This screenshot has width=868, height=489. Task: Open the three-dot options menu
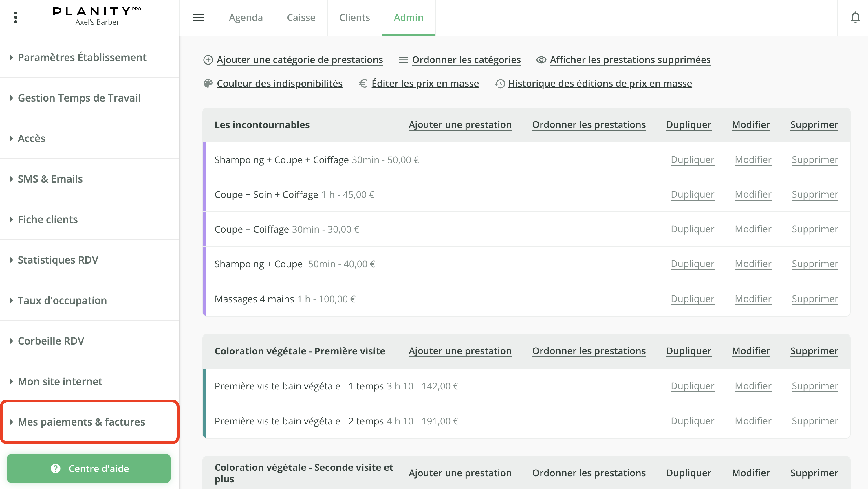pos(16,17)
